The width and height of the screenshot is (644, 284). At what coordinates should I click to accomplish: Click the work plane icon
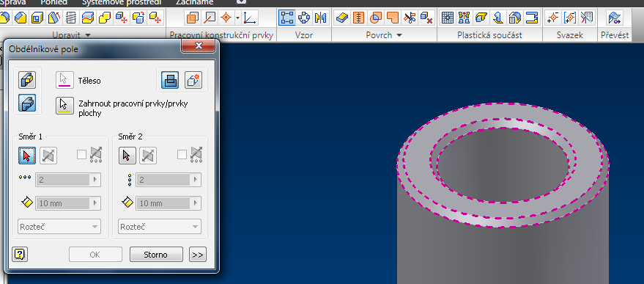[x=192, y=18]
